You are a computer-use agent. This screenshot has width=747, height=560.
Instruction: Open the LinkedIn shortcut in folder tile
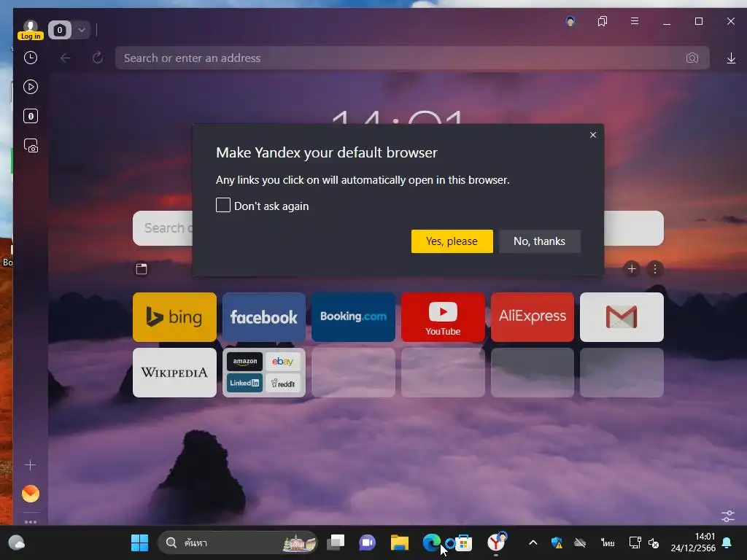(x=245, y=383)
